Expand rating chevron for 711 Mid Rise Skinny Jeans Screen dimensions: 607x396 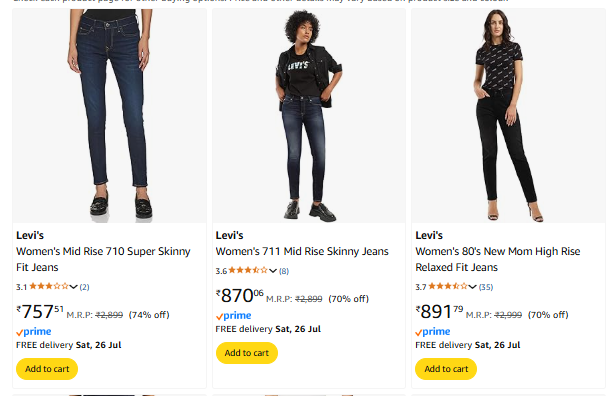[x=273, y=271]
